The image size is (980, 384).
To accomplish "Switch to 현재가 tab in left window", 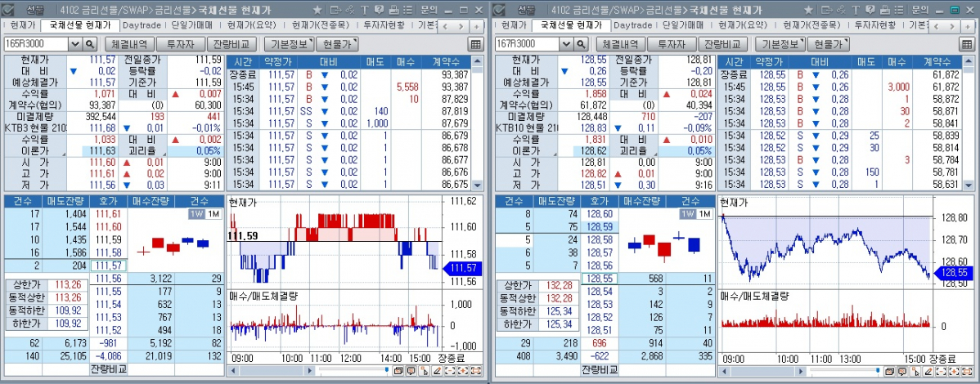I will [x=22, y=25].
